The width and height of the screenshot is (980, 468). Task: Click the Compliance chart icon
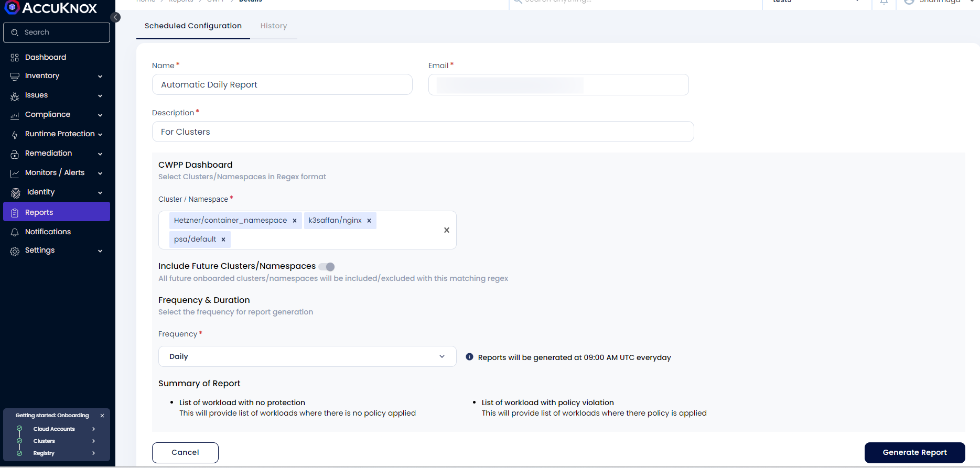click(x=15, y=115)
